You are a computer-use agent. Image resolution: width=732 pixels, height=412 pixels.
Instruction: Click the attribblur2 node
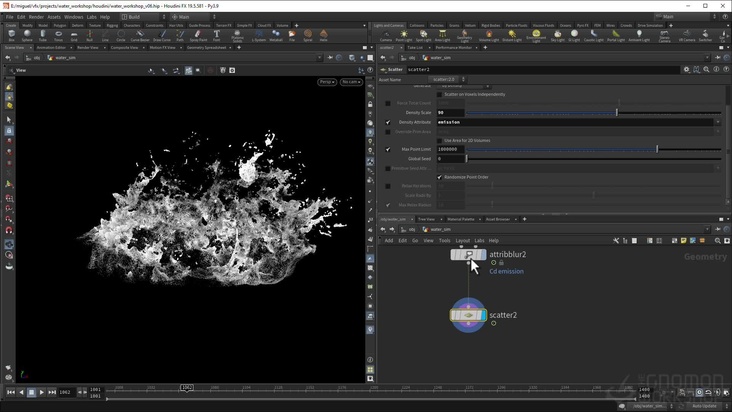(x=468, y=255)
